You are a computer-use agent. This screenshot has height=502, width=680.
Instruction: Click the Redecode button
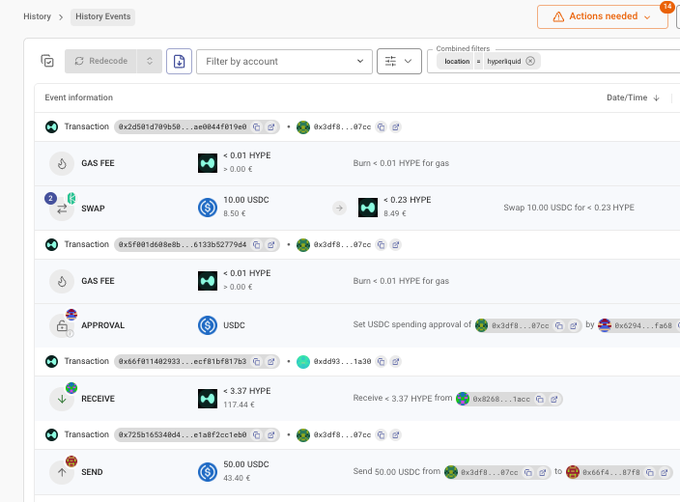pyautogui.click(x=101, y=61)
